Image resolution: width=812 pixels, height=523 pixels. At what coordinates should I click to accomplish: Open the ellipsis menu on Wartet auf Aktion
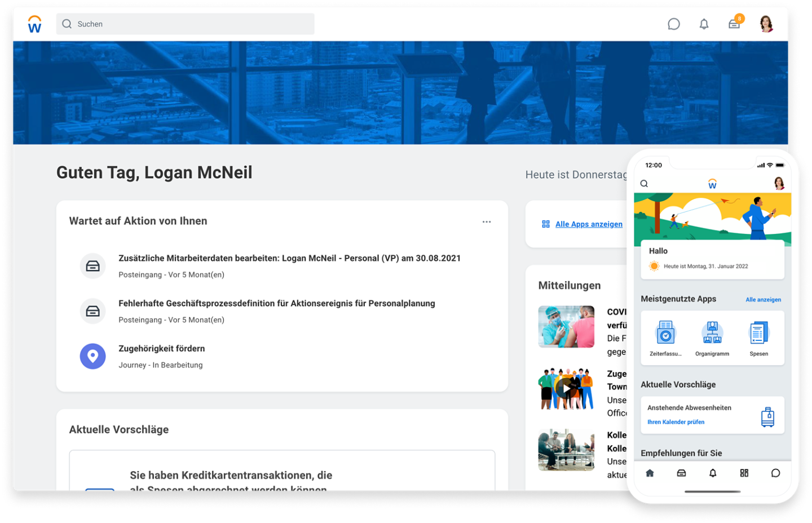tap(487, 221)
